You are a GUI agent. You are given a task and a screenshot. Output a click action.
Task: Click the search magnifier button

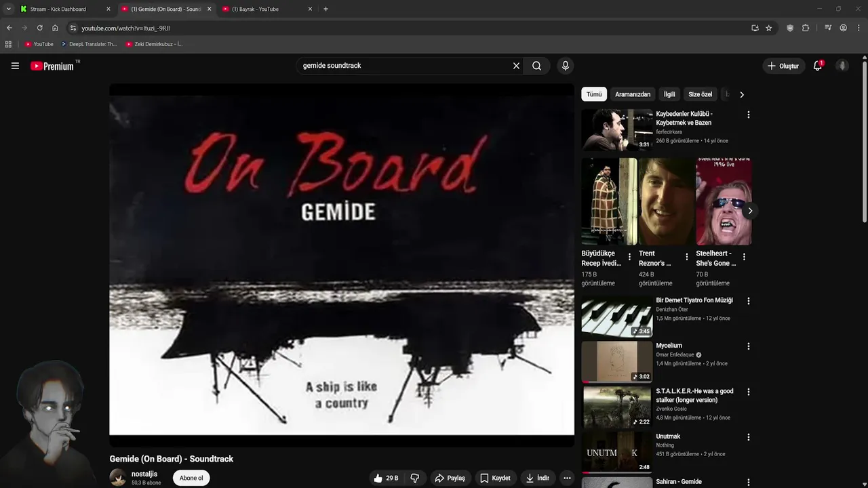(536, 66)
